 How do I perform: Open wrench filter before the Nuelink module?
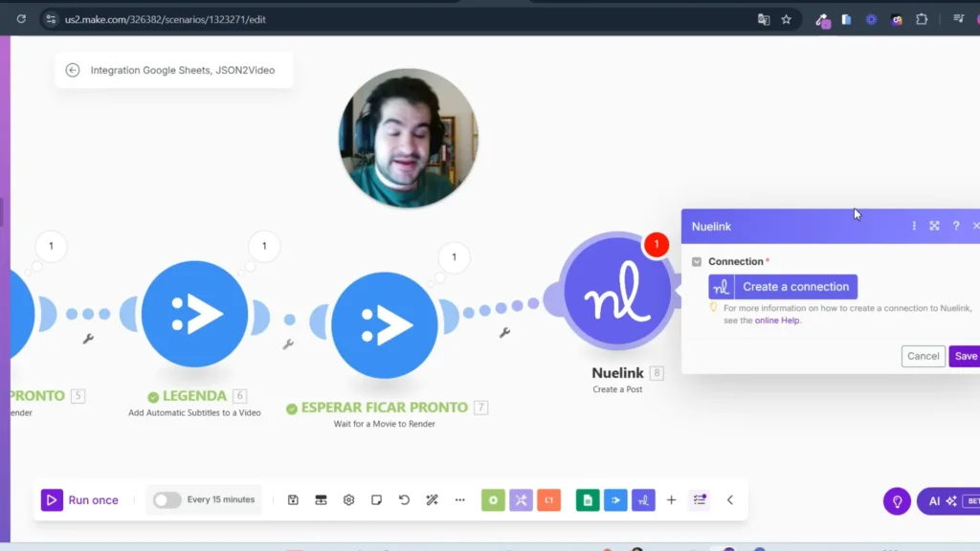(x=505, y=332)
